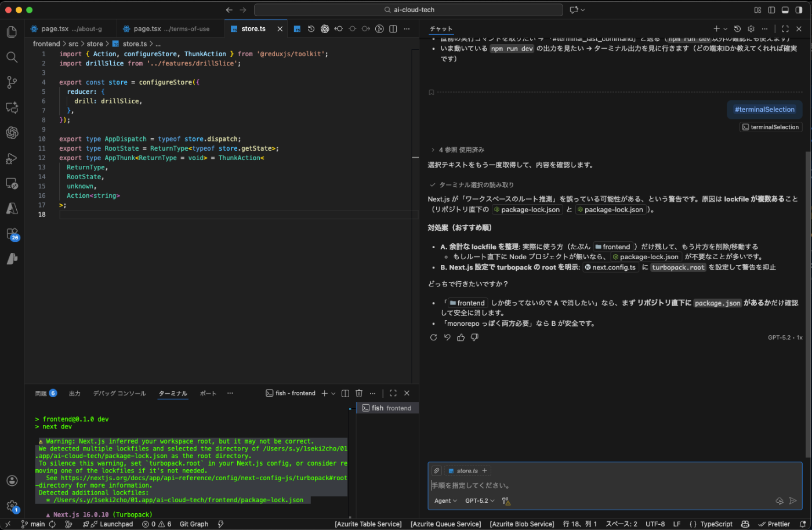Split the terminal pane
This screenshot has width=812, height=530.
tap(345, 393)
